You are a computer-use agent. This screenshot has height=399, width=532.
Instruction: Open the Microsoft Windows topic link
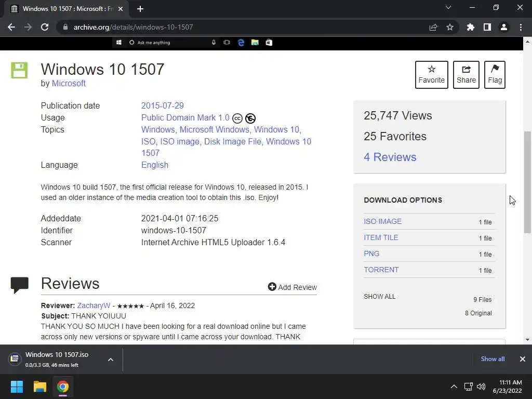click(215, 129)
